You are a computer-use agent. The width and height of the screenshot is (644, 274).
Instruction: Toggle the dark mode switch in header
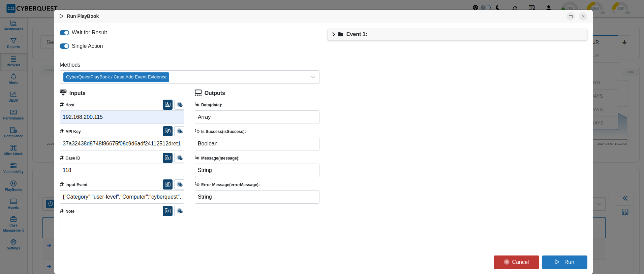[x=486, y=7]
